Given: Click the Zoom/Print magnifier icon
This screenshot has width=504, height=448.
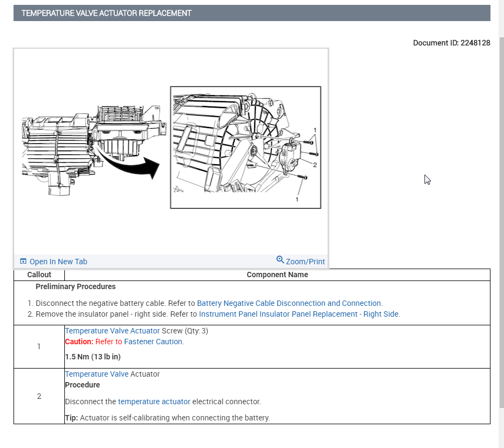Looking at the screenshot, I should point(280,260).
